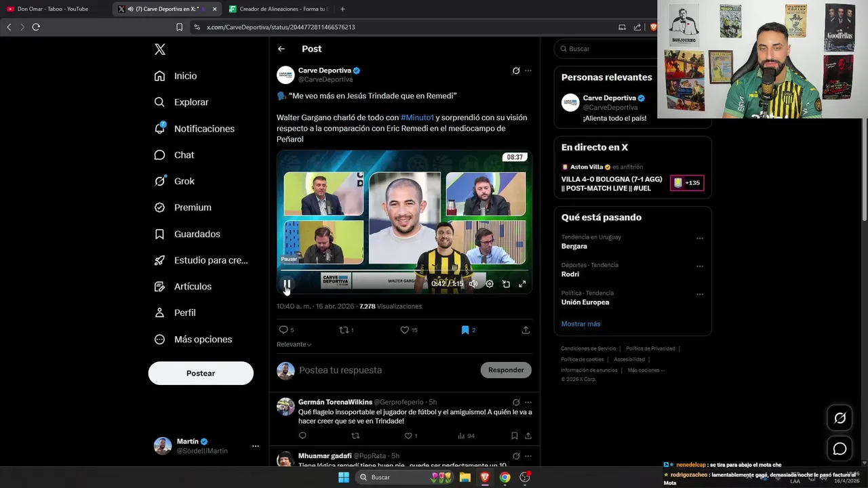This screenshot has height=488, width=868.
Task: Click Grok icon on Carve Deportiva post
Action: (516, 70)
